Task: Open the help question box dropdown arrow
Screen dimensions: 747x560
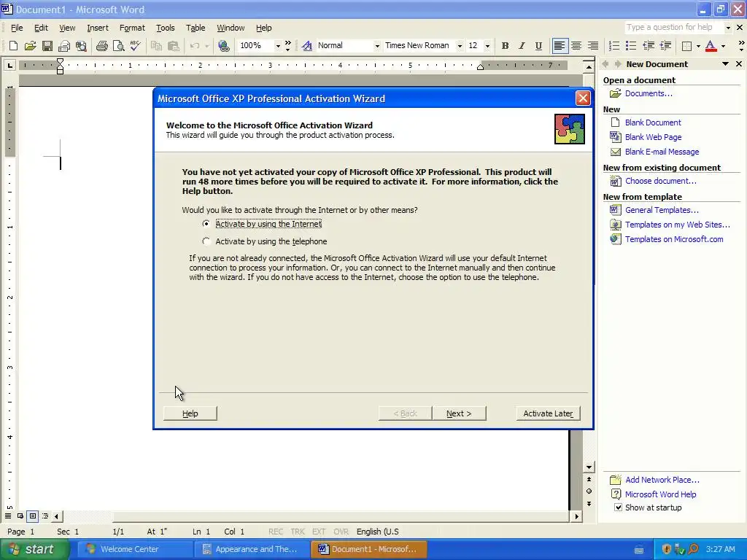Action: click(728, 28)
